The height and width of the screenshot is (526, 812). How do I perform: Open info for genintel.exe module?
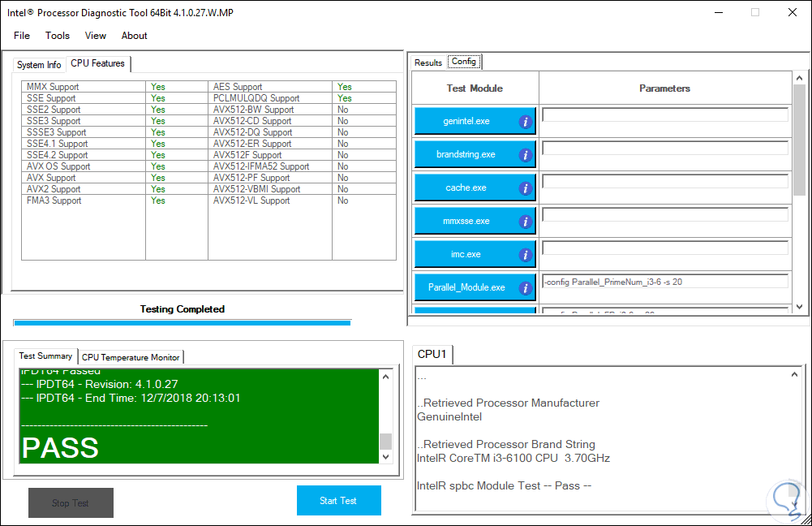click(525, 122)
